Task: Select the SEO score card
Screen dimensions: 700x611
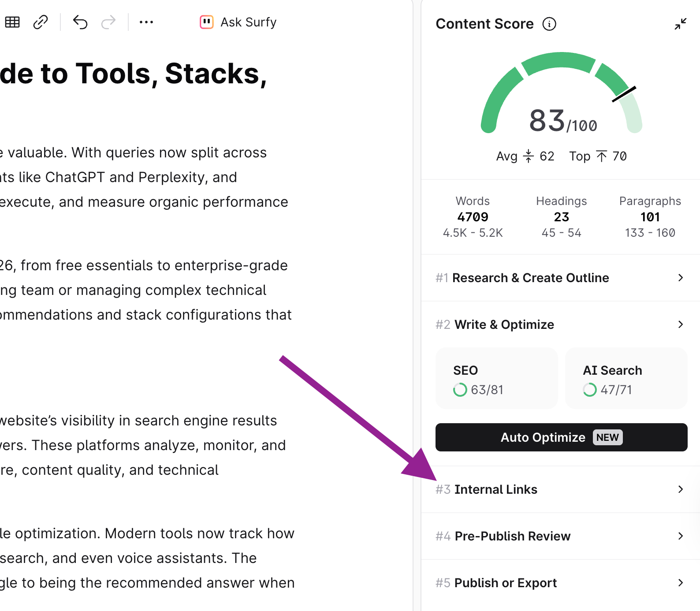Action: tap(496, 378)
